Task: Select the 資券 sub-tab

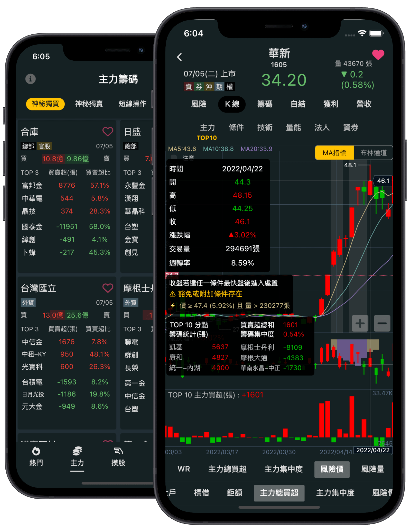Action: (x=351, y=127)
